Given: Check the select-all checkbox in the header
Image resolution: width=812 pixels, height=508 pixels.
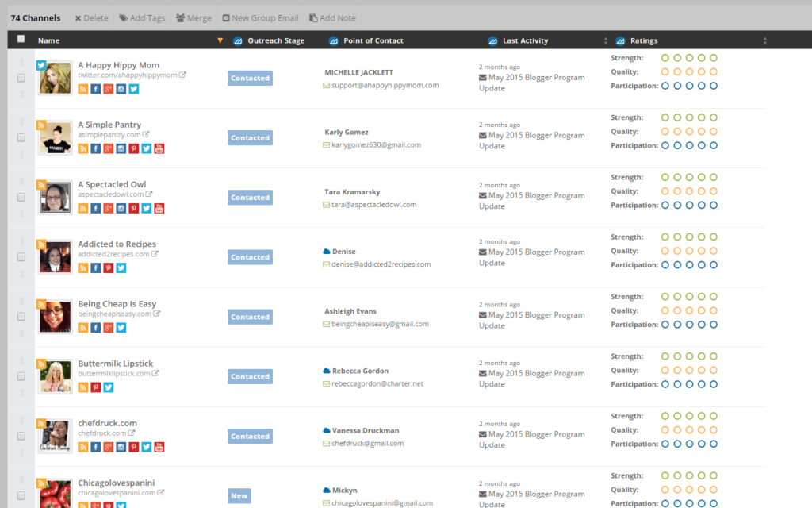Looking at the screenshot, I should [x=20, y=40].
